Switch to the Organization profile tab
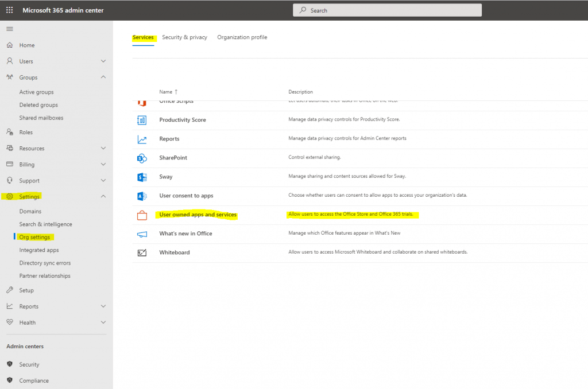Image resolution: width=588 pixels, height=389 pixels. 242,37
